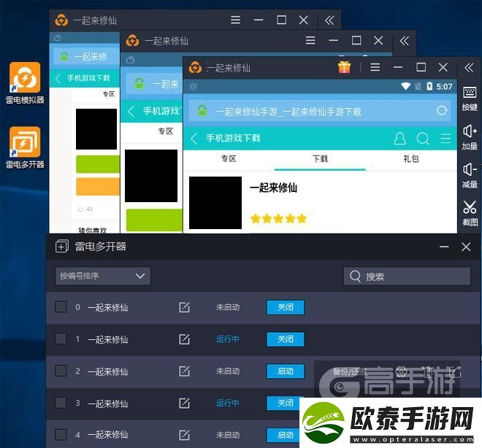Click 关闭 button for instance 0
The image size is (482, 448).
click(286, 307)
